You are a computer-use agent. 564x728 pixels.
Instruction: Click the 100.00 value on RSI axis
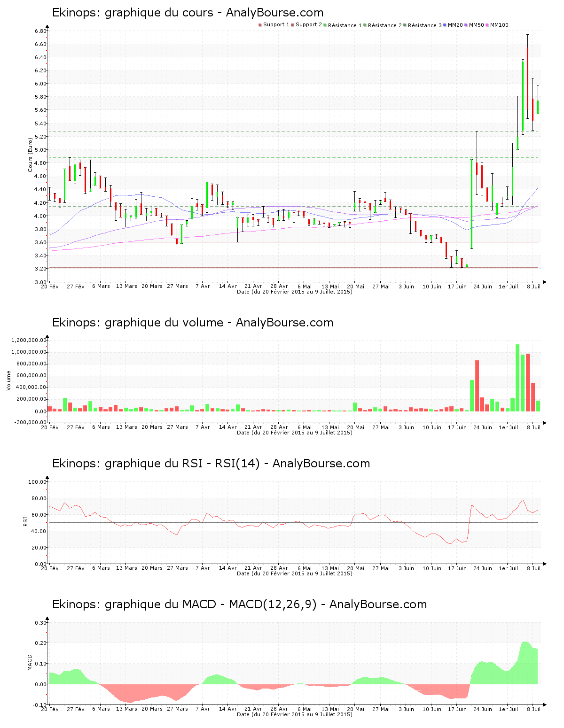click(x=38, y=482)
